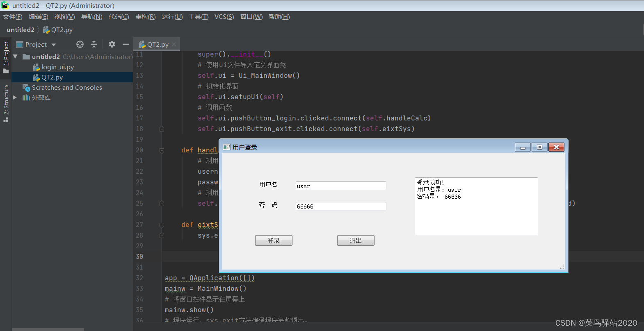
Task: Click fold marker at line 27 def
Action: pyautogui.click(x=162, y=225)
